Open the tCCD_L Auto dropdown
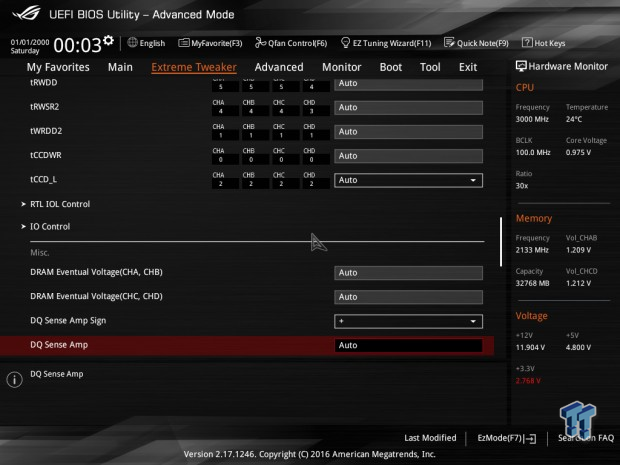This screenshot has height=465, width=620. pos(408,180)
